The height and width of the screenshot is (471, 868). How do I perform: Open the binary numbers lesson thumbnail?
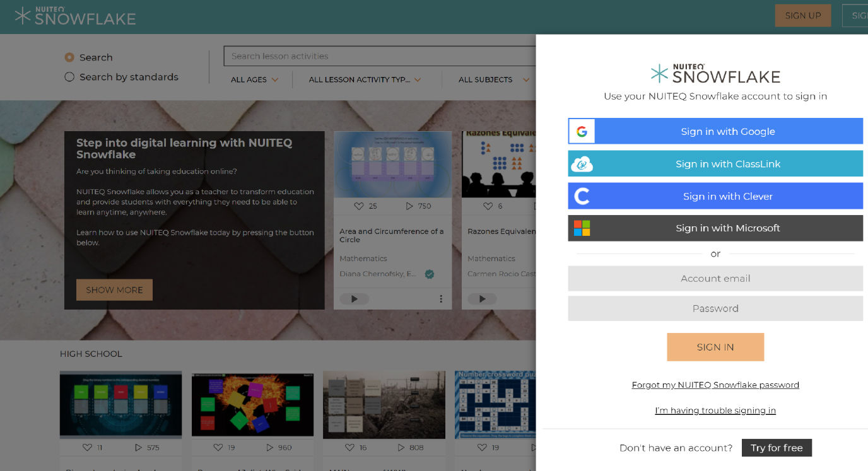120,404
